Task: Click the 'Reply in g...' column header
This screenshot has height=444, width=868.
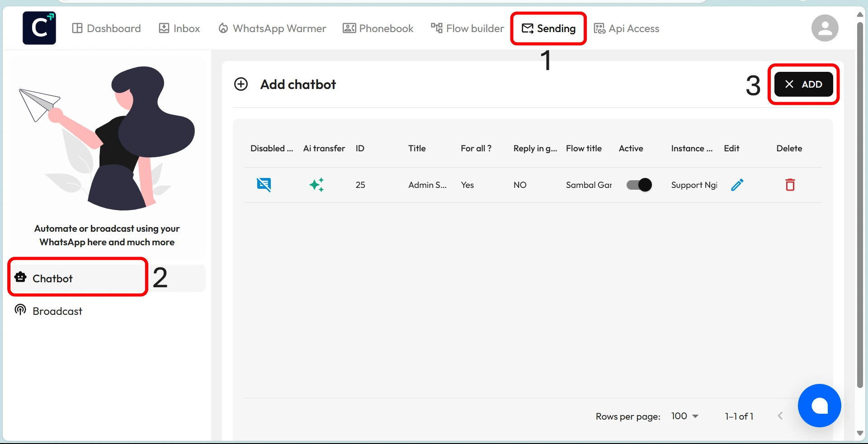Action: (535, 148)
